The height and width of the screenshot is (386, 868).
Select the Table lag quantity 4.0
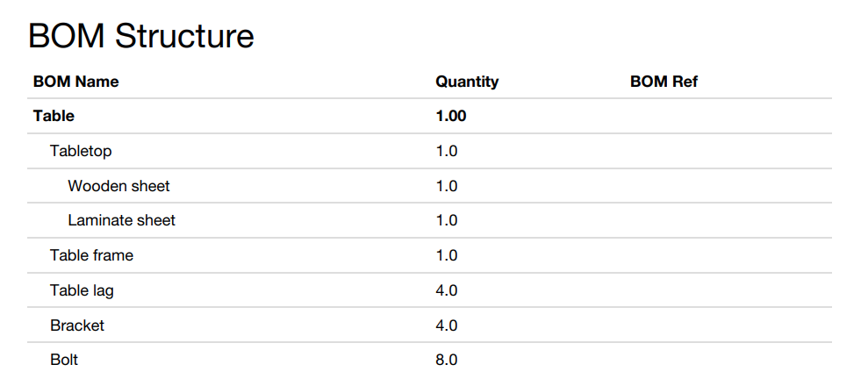(447, 290)
